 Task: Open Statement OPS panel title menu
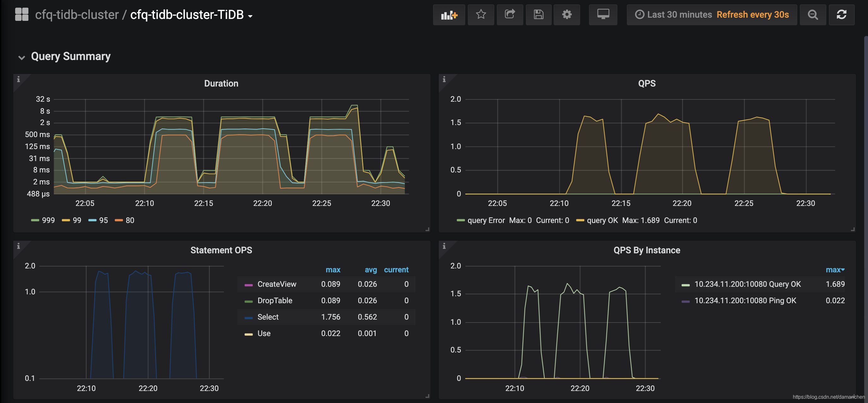pyautogui.click(x=221, y=250)
